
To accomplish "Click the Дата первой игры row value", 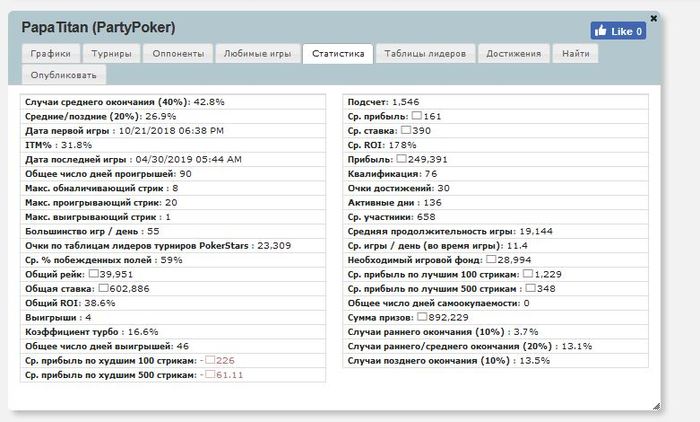I will click(171, 131).
